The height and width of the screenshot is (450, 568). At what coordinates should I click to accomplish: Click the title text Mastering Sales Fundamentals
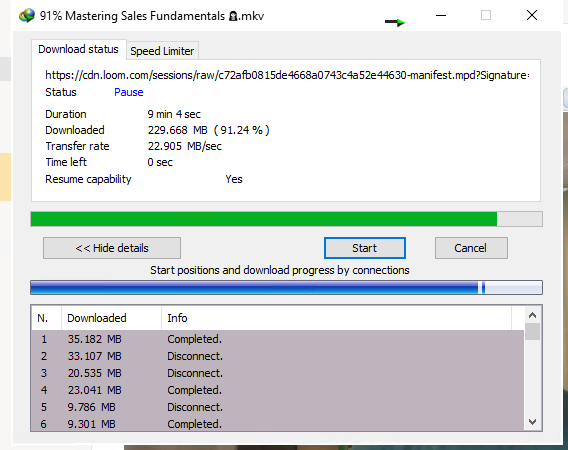pyautogui.click(x=145, y=16)
